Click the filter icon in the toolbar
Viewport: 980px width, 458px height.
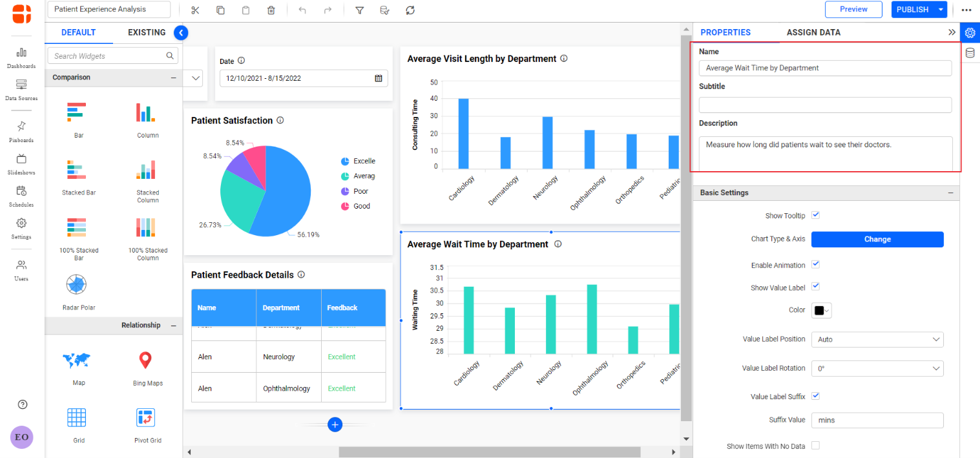pyautogui.click(x=359, y=10)
